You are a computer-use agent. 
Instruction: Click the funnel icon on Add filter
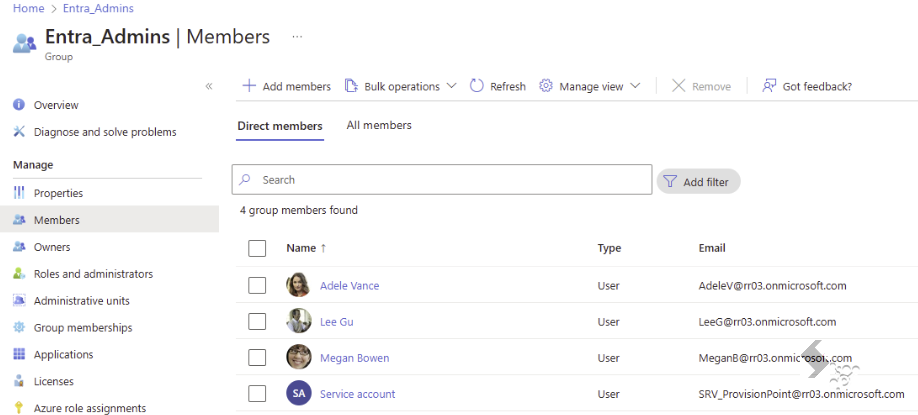point(670,181)
